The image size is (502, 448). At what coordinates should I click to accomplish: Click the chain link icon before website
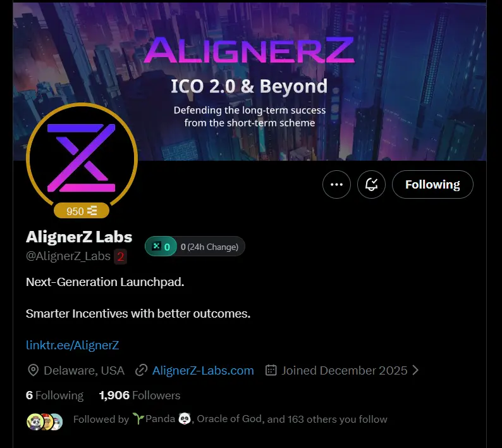pyautogui.click(x=141, y=370)
